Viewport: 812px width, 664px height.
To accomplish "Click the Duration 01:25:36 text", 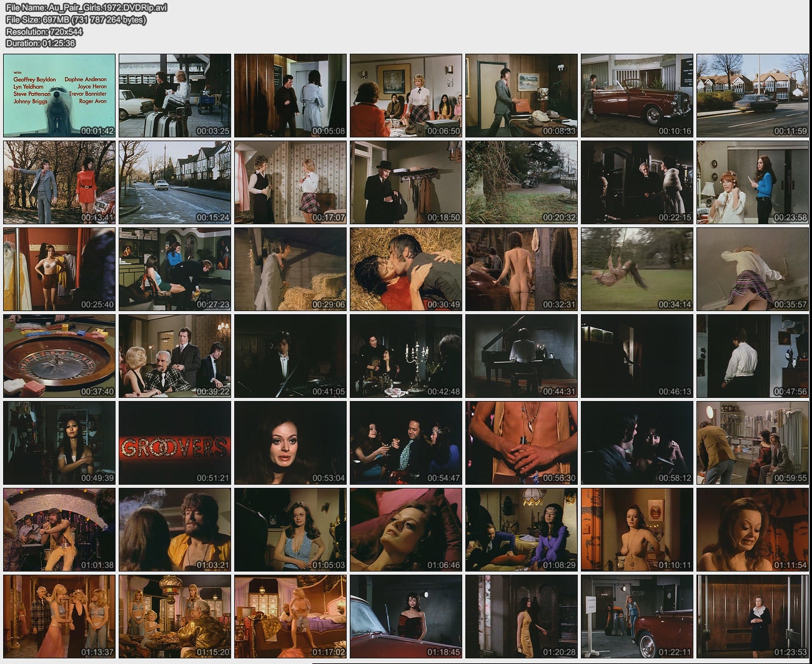I will click(41, 43).
